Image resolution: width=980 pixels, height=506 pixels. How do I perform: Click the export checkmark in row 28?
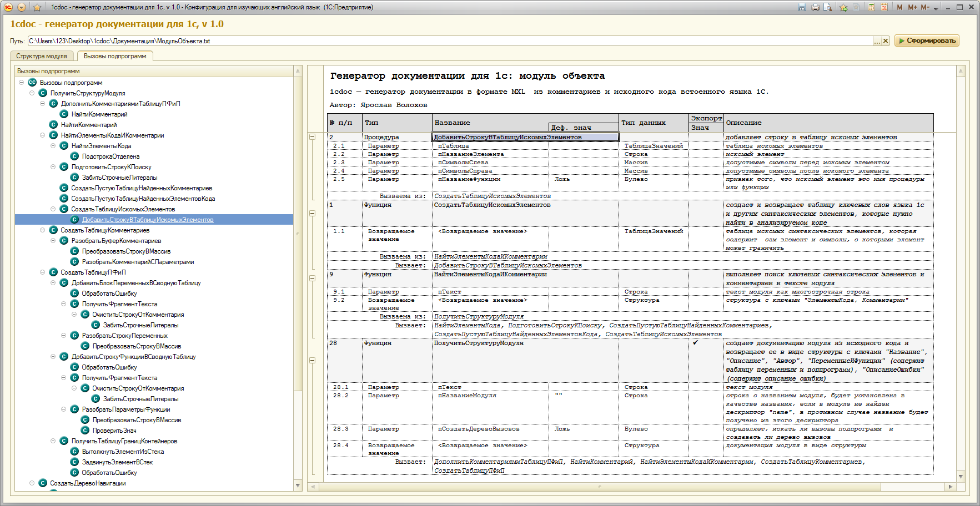695,343
